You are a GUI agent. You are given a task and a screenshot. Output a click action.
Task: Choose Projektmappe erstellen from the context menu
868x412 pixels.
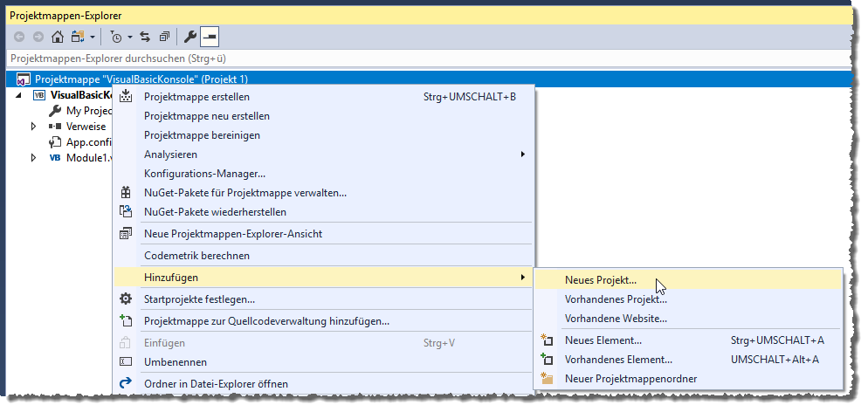[x=324, y=97]
